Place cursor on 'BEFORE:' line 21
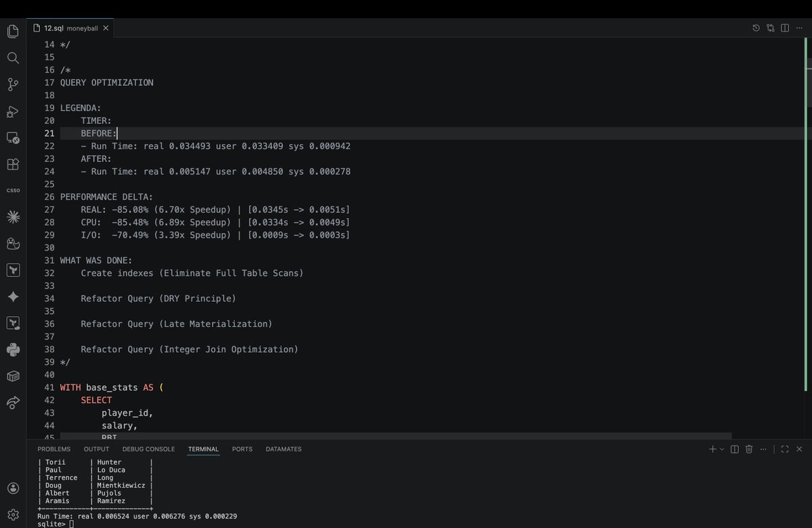Viewport: 812px width, 528px height. [98, 133]
